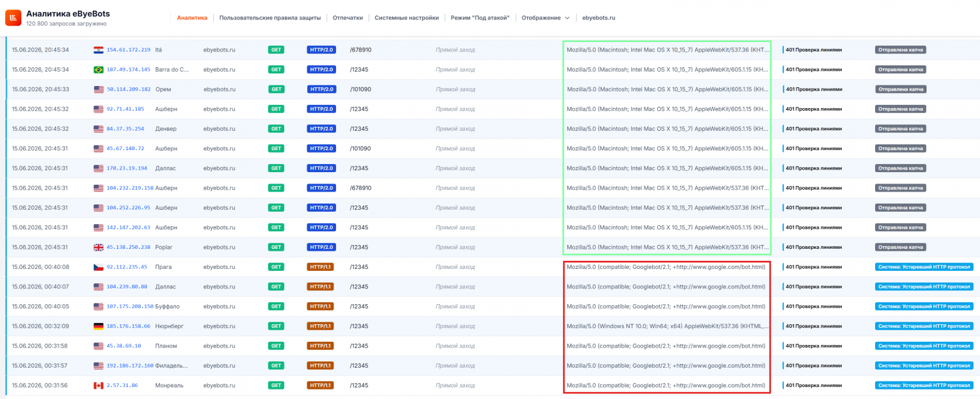Click the orange eByeBots logo icon
The height and width of the screenshot is (399, 980).
pos(13,18)
